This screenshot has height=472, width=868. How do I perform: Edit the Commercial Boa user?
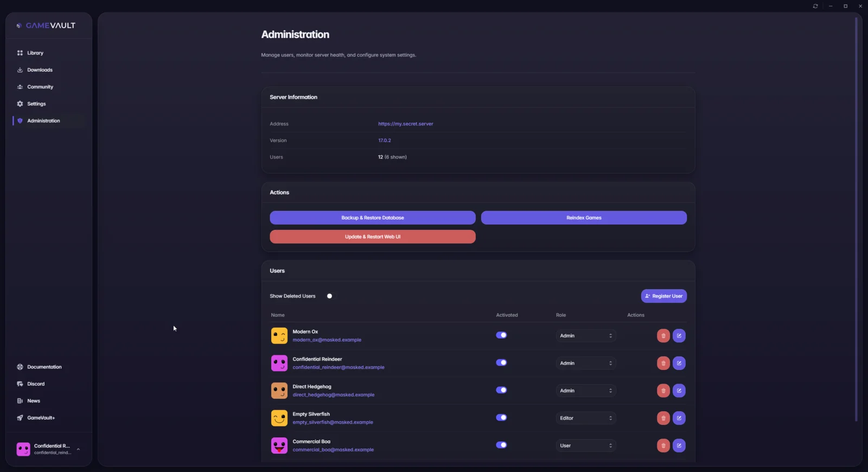coord(679,445)
